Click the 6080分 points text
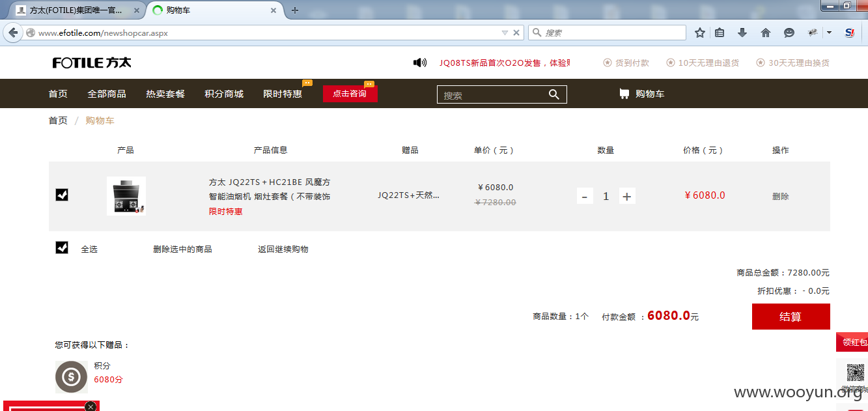 [x=108, y=379]
